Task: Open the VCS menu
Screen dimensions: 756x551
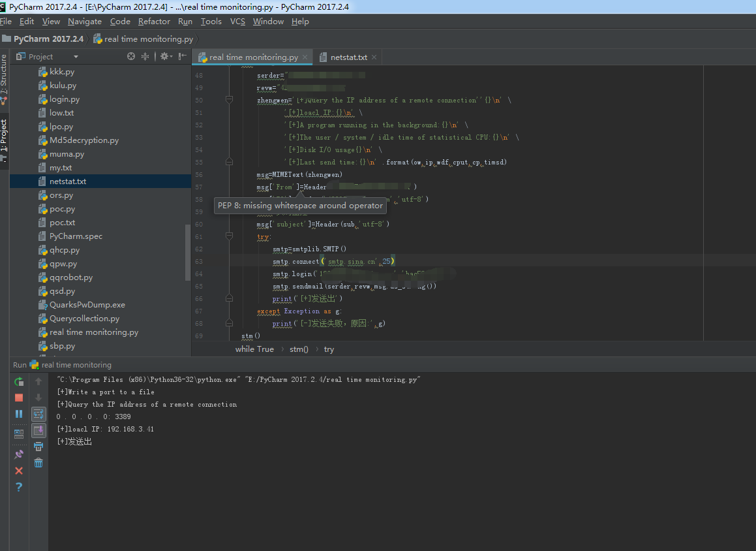Action: (237, 22)
